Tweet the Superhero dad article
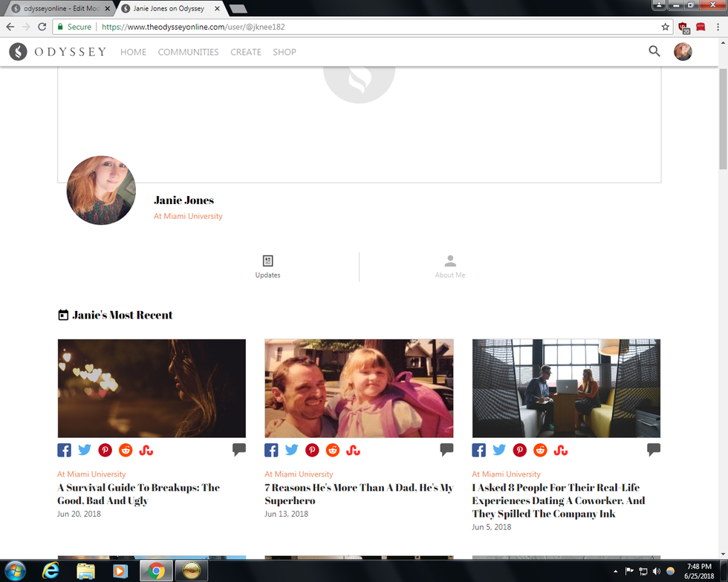 (292, 450)
